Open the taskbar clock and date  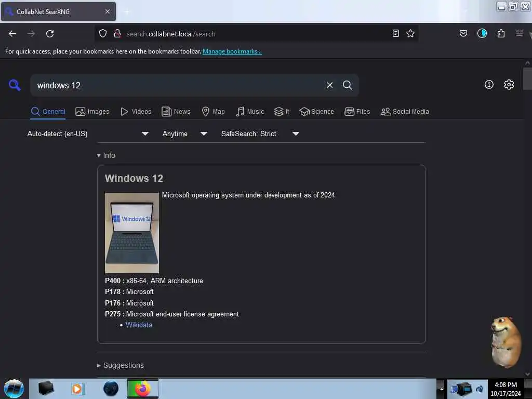pos(506,389)
